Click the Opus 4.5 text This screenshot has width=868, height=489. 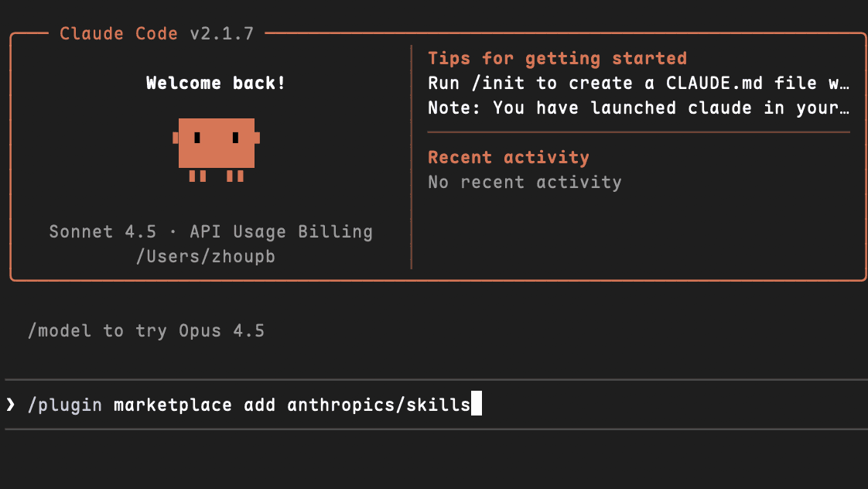[221, 330]
